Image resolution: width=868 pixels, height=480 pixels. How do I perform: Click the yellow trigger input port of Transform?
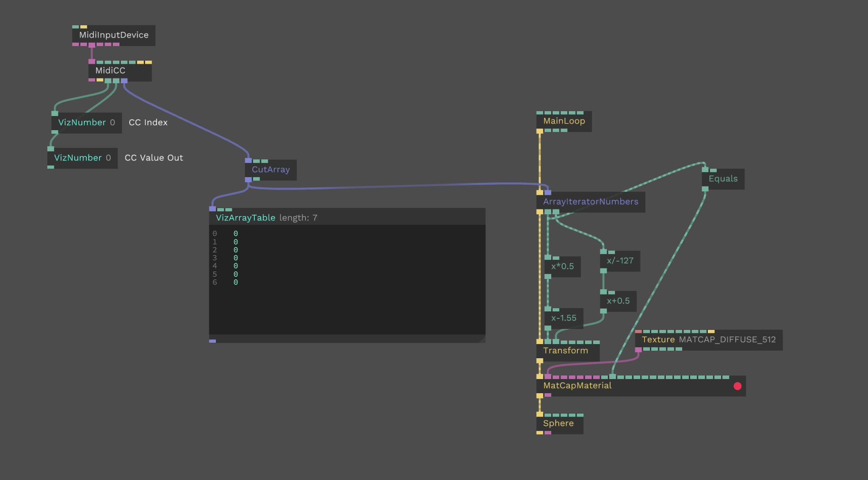pyautogui.click(x=540, y=341)
